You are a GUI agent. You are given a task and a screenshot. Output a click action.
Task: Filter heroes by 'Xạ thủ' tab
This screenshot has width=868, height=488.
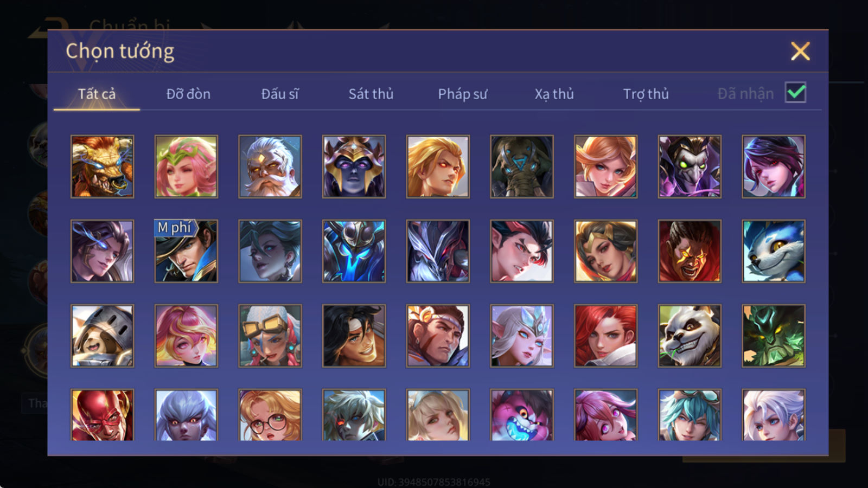[554, 94]
